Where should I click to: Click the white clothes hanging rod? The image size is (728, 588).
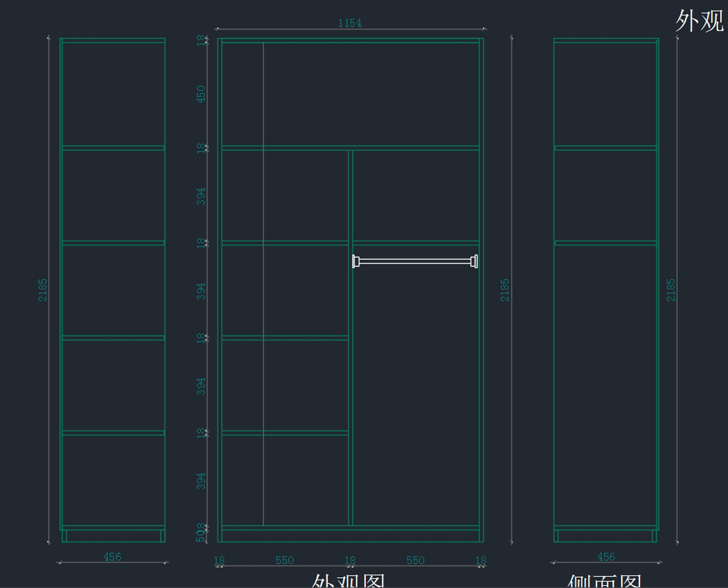point(415,261)
